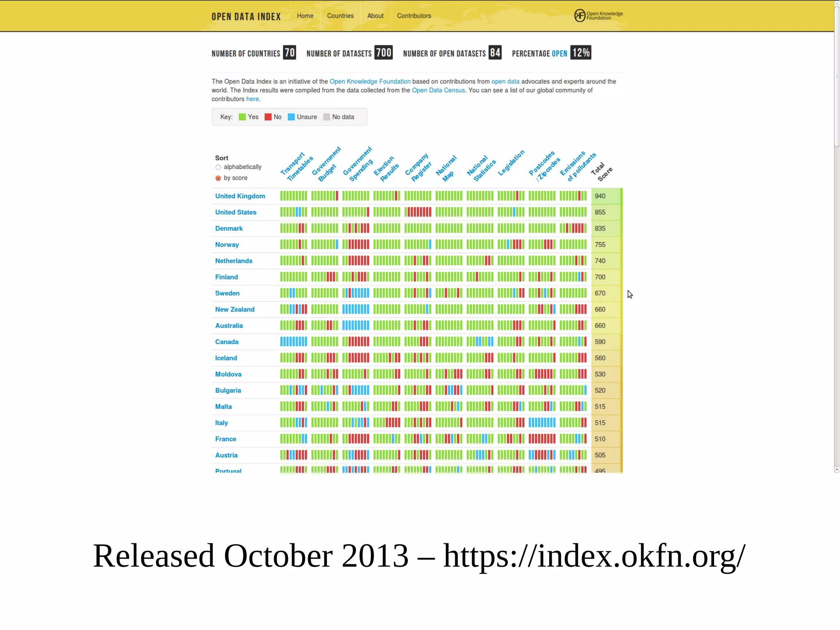Click the contributors 'here' link
The height and width of the screenshot is (630, 840).
252,99
